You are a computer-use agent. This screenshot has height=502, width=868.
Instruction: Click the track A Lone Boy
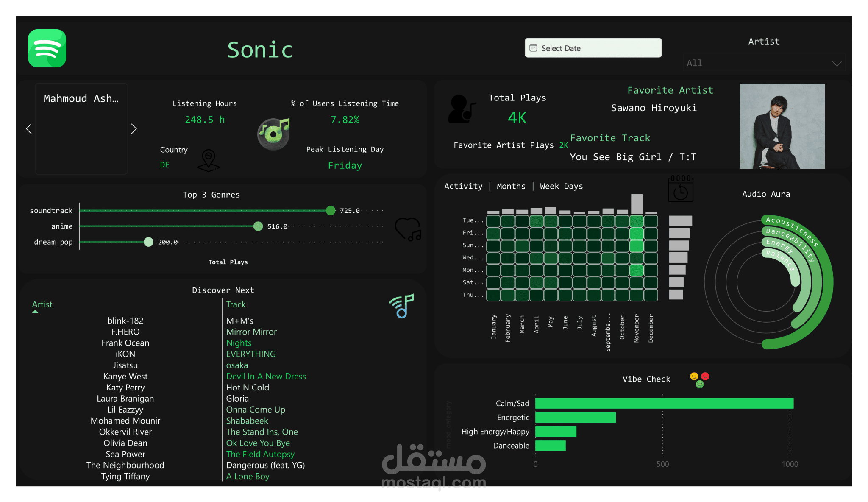[x=248, y=476]
